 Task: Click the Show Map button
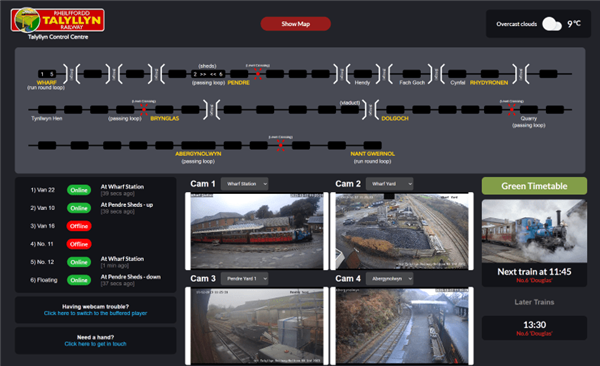(x=296, y=24)
